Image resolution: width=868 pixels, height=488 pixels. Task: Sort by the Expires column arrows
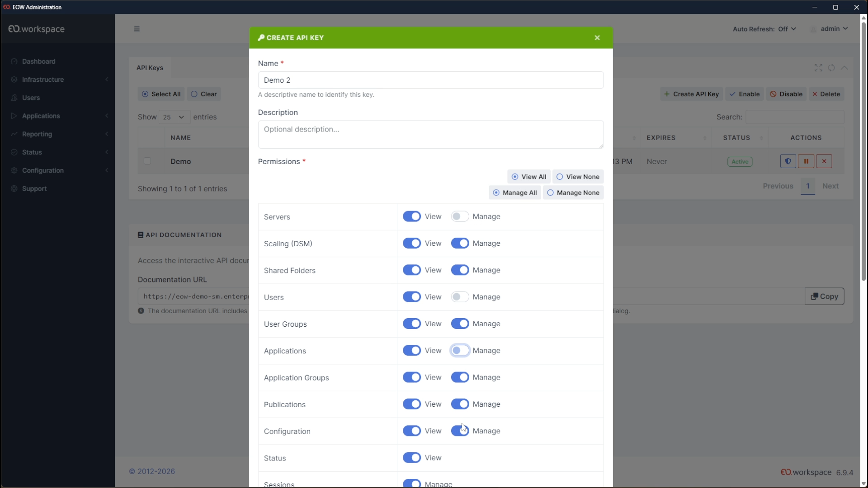(x=705, y=138)
